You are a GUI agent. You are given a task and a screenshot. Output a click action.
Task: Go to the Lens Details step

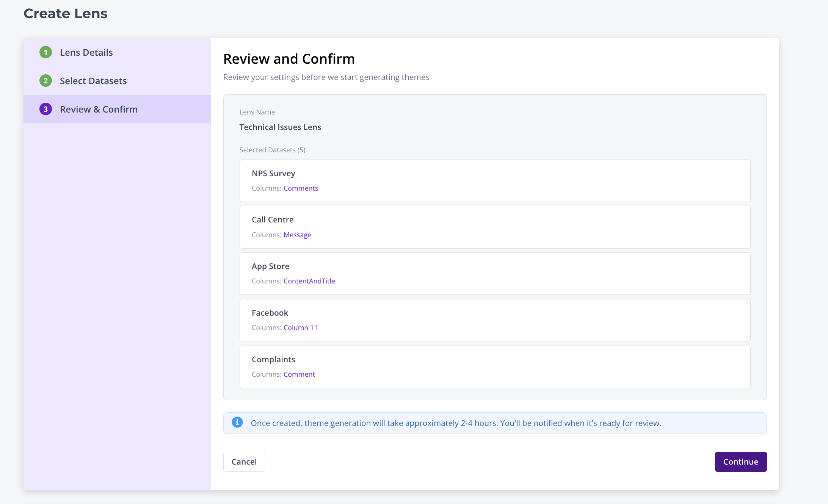(86, 52)
